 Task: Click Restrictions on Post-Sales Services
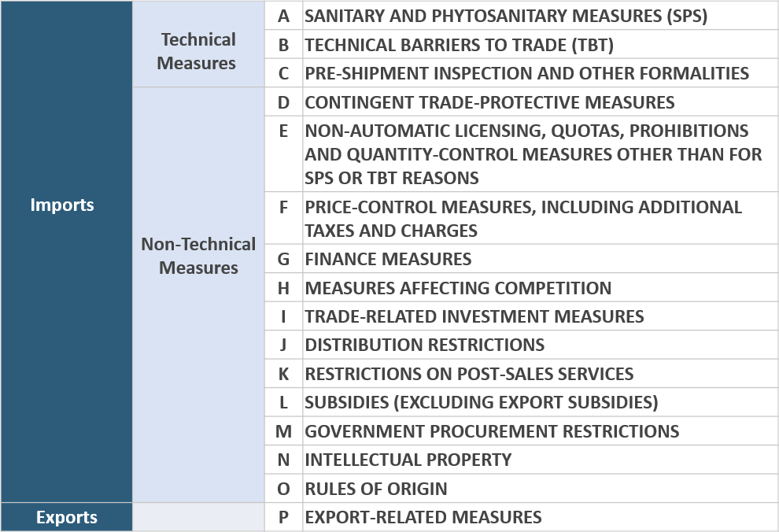(469, 374)
